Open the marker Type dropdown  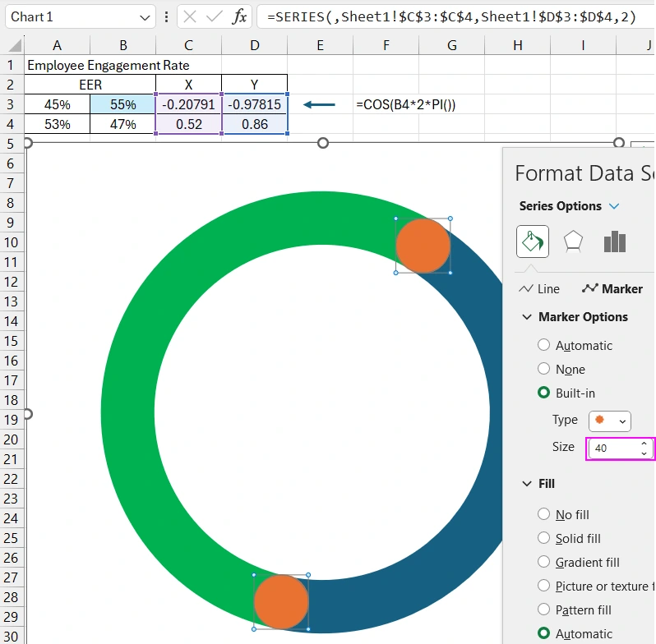click(610, 421)
